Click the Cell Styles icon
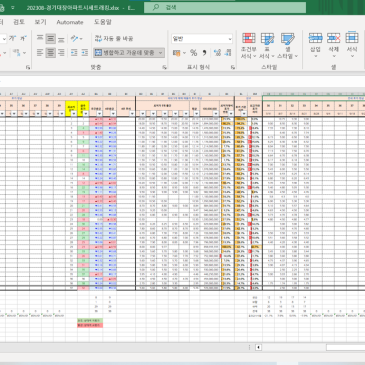Viewport: 365px width, 365px height. coord(288,46)
